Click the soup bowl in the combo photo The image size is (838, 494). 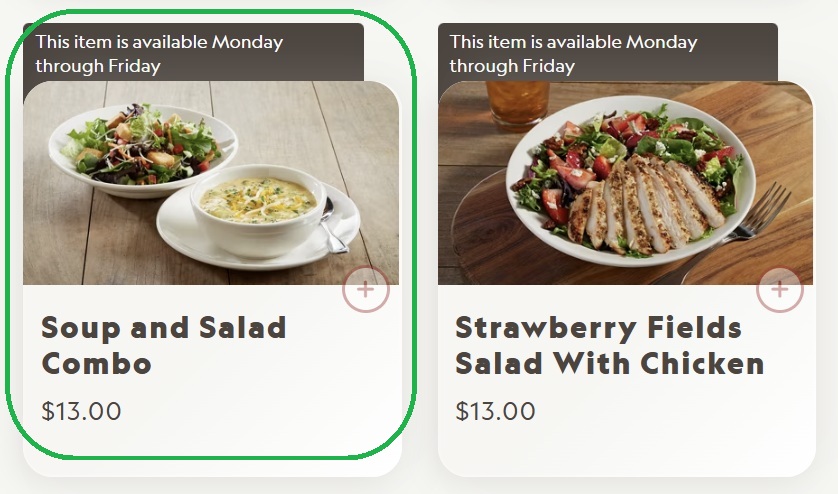(x=258, y=207)
